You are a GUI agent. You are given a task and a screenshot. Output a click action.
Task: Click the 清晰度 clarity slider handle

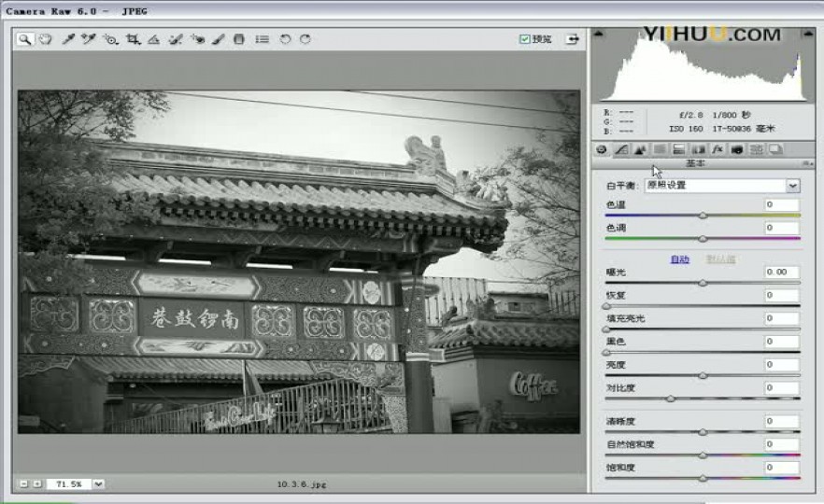(x=703, y=432)
